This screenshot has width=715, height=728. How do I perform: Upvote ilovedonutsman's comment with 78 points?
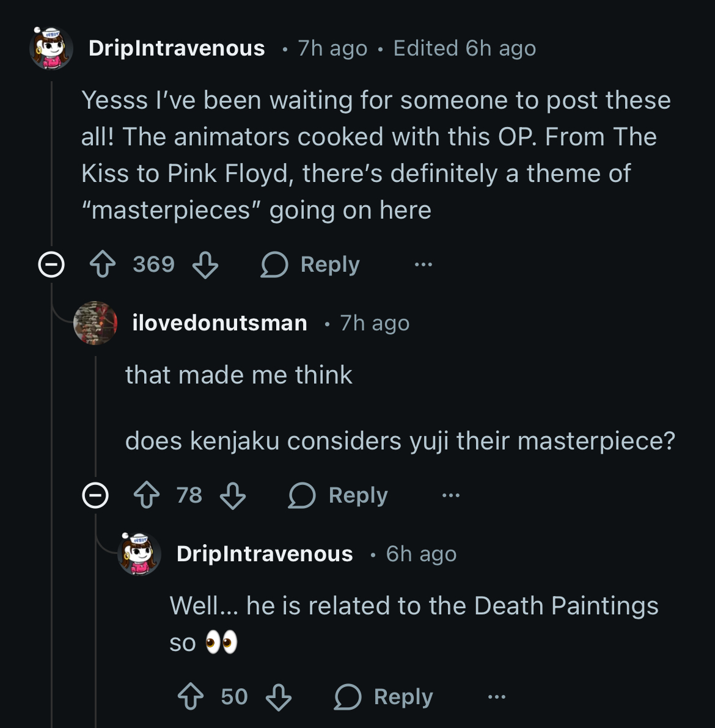147,495
